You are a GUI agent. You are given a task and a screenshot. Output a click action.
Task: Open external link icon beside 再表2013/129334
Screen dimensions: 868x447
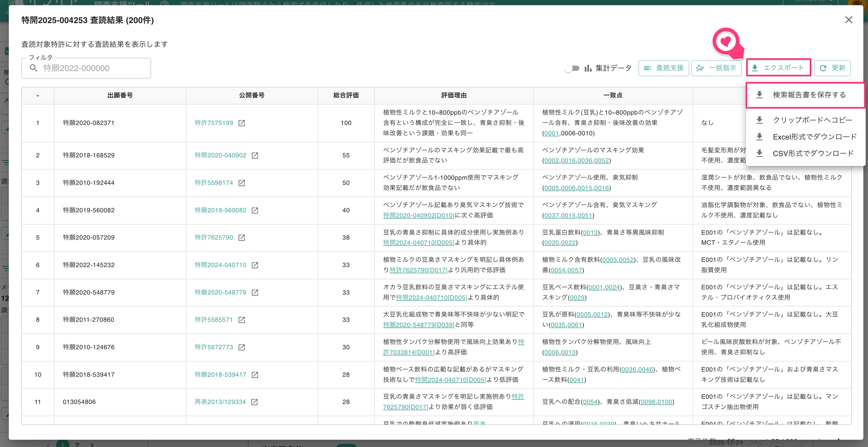click(x=254, y=402)
